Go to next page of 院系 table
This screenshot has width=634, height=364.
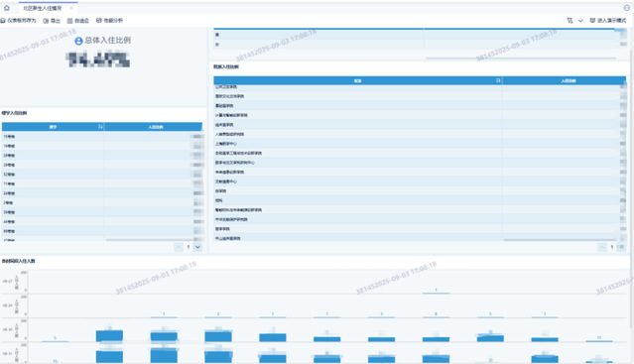click(621, 247)
